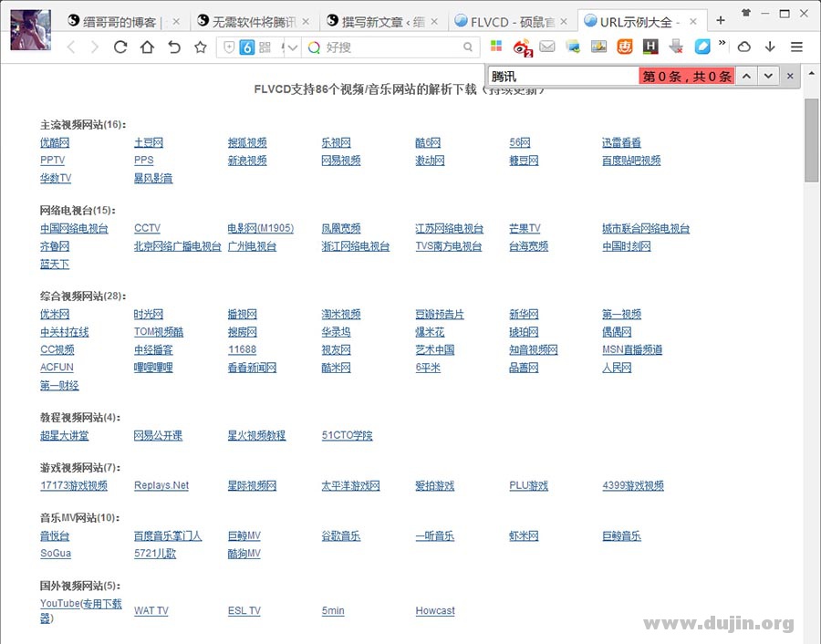Switch to the 撰写新文章 tab

point(383,22)
